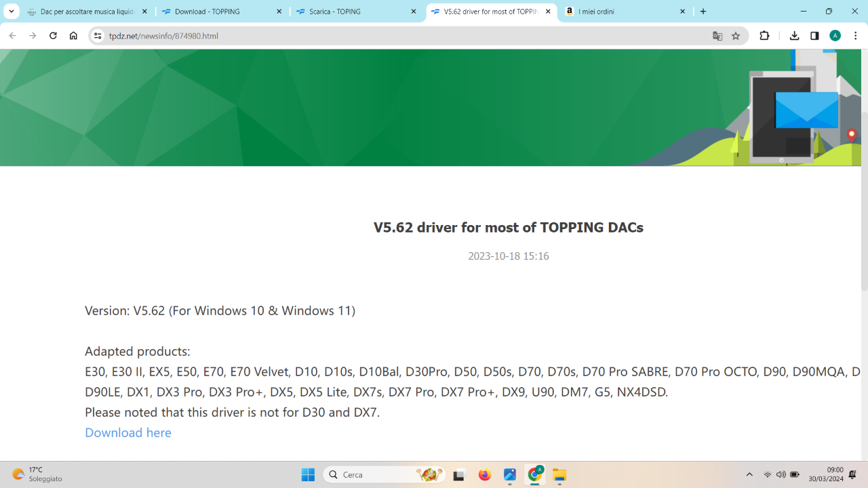The width and height of the screenshot is (868, 488).
Task: Open the Windows Start menu
Action: click(308, 474)
